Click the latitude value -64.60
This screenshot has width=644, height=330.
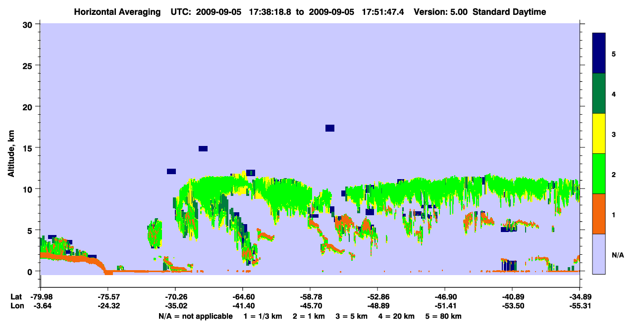tap(242, 297)
